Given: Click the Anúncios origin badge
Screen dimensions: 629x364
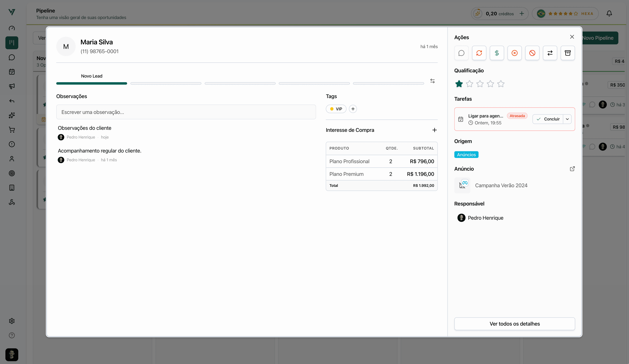Looking at the screenshot, I should 466,155.
